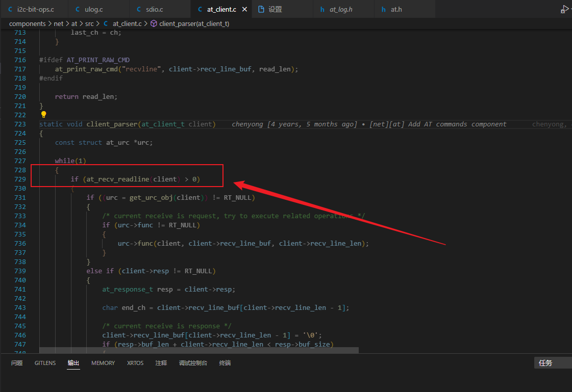Open the 设置 settings tab
572x392 pixels.
click(x=275, y=10)
